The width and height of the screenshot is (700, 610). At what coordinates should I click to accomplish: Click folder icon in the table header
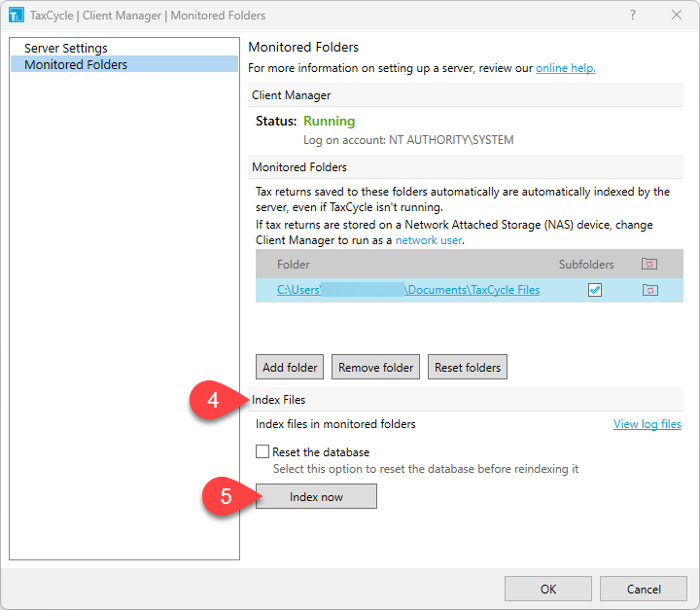(x=649, y=264)
